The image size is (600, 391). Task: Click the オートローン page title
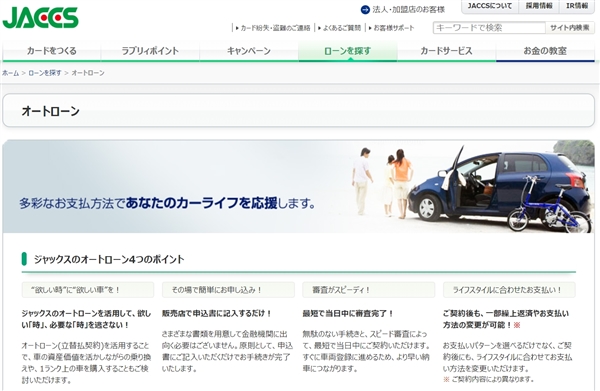point(51,111)
